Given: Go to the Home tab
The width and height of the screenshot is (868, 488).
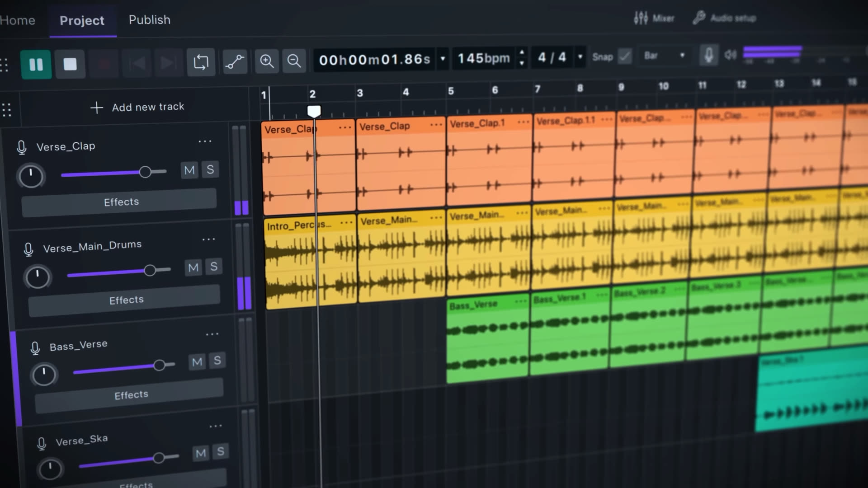Looking at the screenshot, I should [17, 20].
